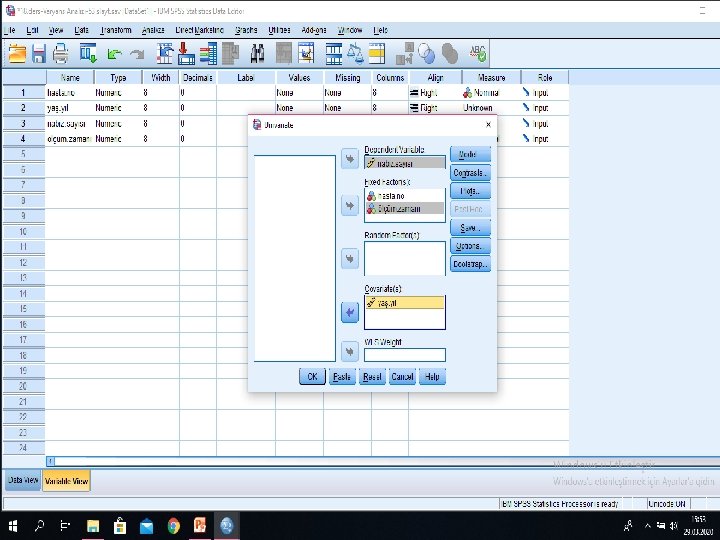Open the Contrasts settings button
Image resolution: width=720 pixels, height=540 pixels.
point(471,173)
